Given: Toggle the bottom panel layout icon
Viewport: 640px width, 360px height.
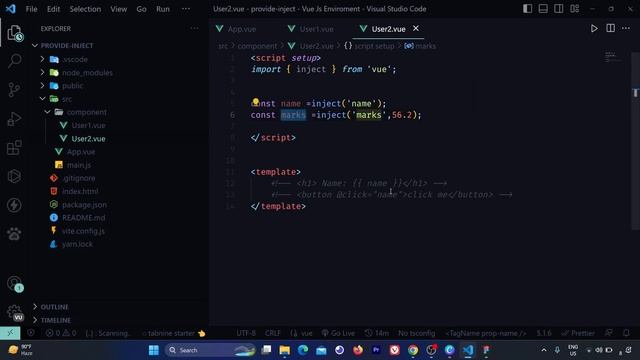Looking at the screenshot, I should pyautogui.click(x=543, y=9).
